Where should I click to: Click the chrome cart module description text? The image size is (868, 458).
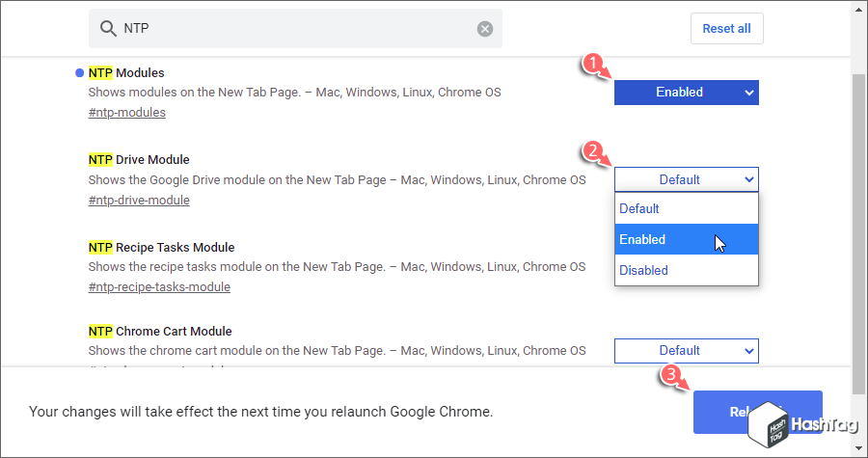click(x=337, y=351)
